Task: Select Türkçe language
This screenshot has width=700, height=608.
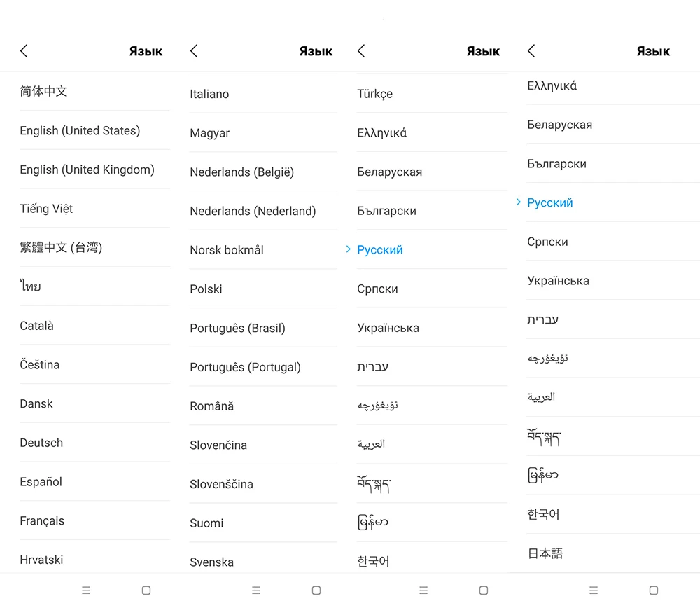Action: click(374, 94)
